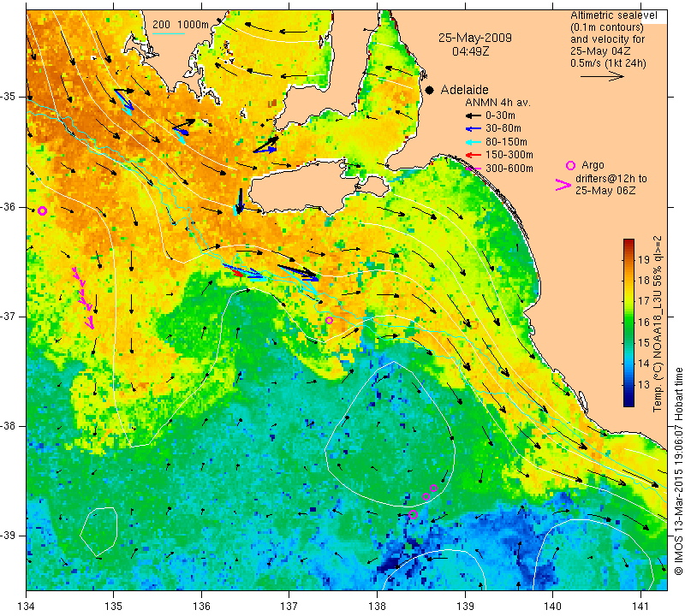
Task: Click the 25-May 06Z drifter date text
Action: [605, 190]
